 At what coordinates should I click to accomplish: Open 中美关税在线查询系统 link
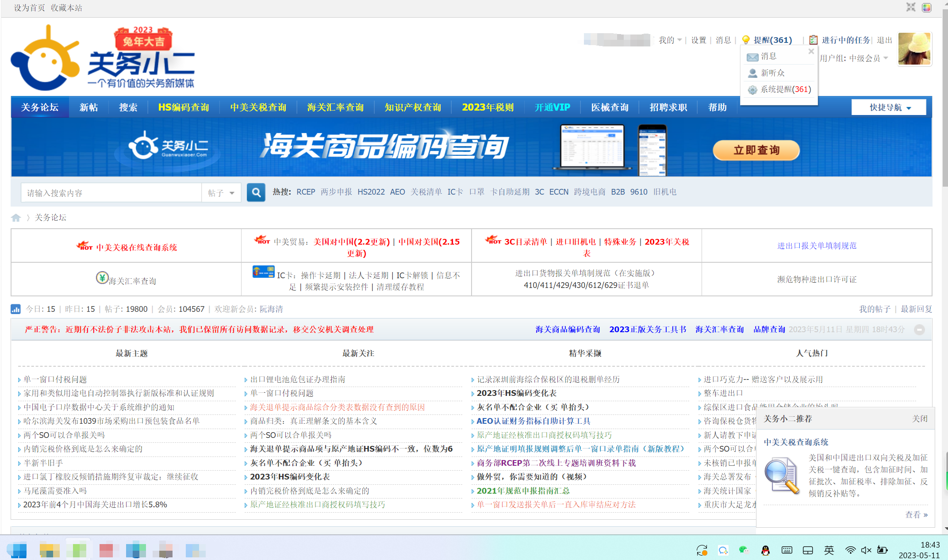137,248
